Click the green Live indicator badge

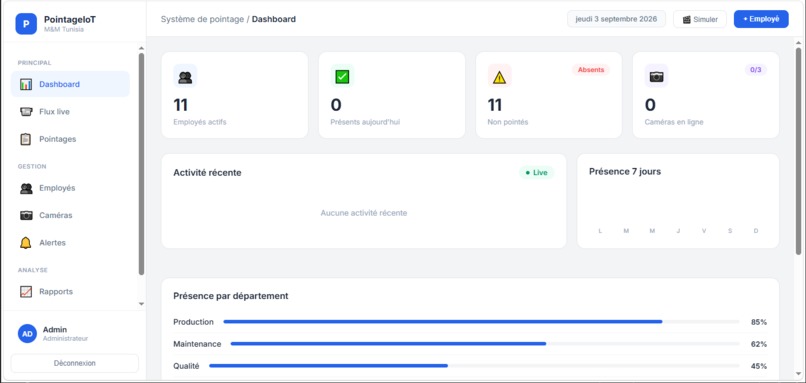536,173
